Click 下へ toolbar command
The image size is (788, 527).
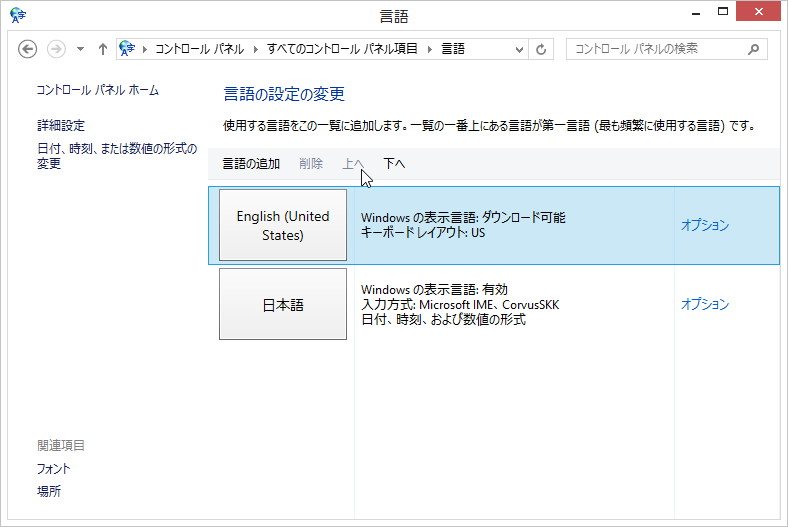[x=394, y=164]
